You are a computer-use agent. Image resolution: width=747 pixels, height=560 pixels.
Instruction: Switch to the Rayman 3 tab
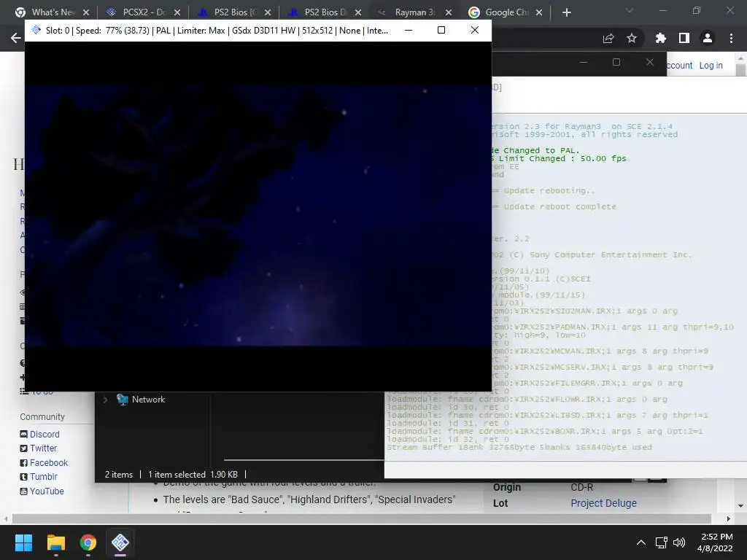pos(414,12)
